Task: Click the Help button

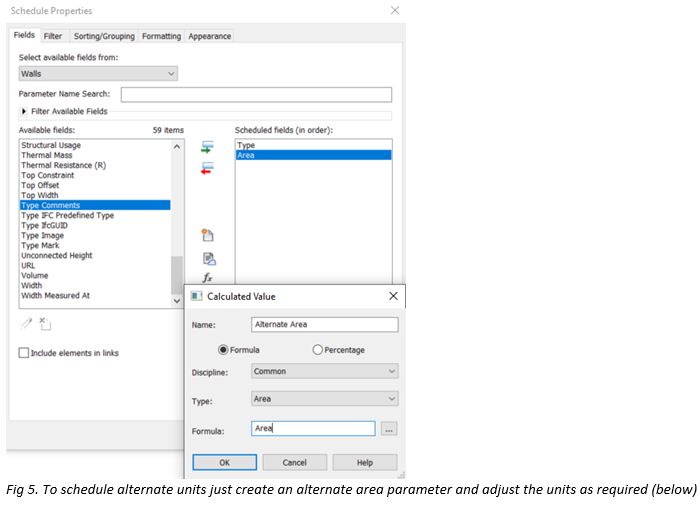Action: [x=365, y=463]
